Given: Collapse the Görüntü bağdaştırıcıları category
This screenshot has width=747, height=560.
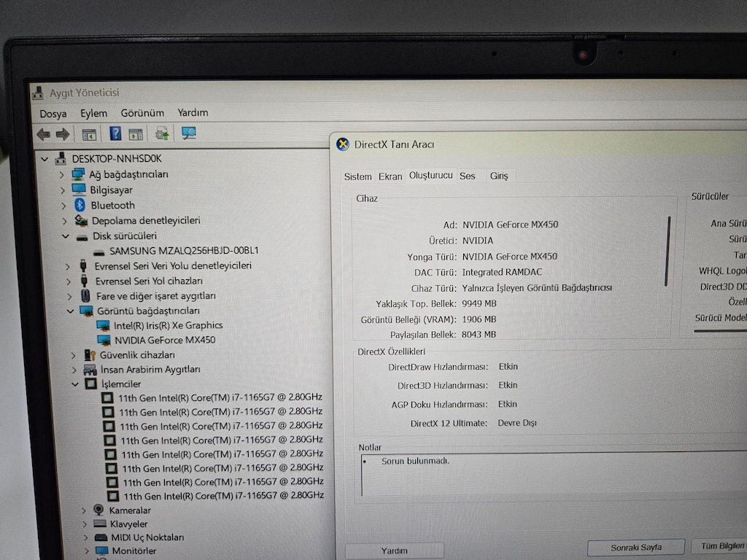Looking at the screenshot, I should coord(70,311).
